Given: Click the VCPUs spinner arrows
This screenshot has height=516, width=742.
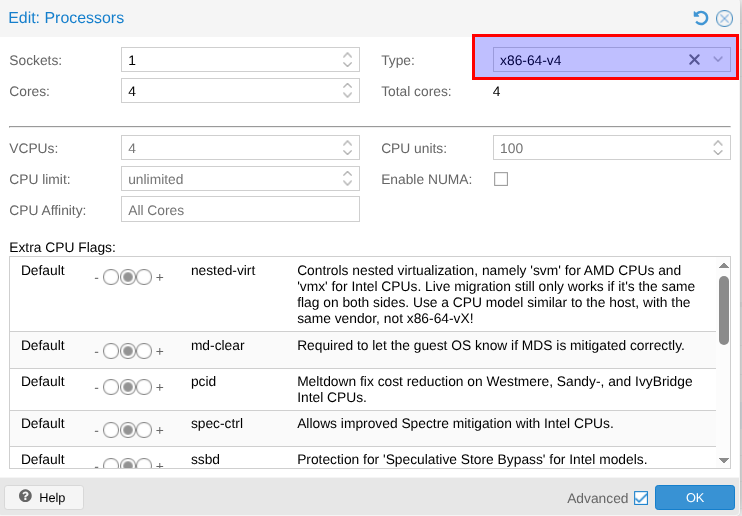Looking at the screenshot, I should pyautogui.click(x=347, y=148).
